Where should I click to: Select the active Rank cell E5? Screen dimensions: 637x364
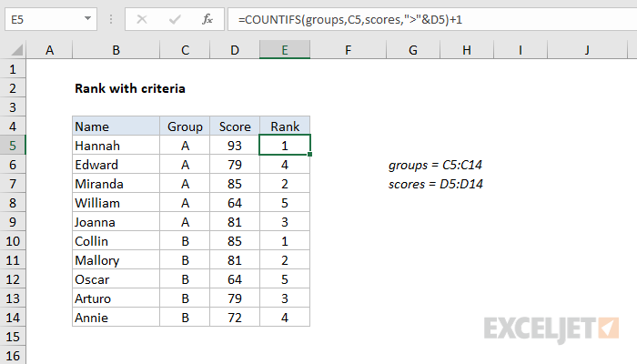tap(285, 146)
